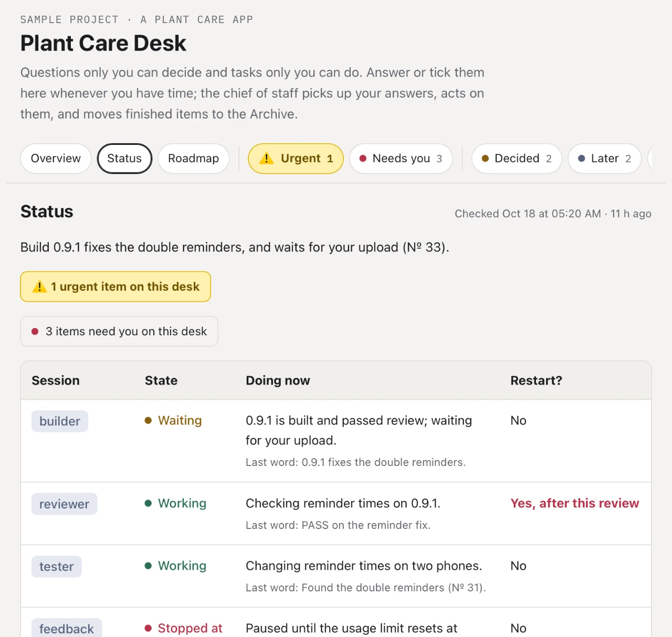Click 'Paused until the usage limit resets at' text

point(352,628)
